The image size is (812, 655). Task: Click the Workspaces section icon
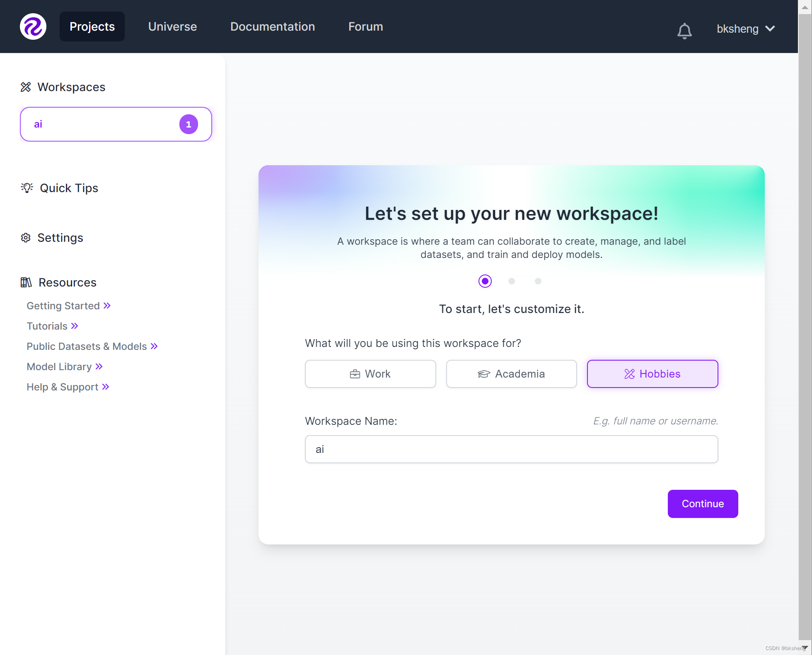click(25, 86)
